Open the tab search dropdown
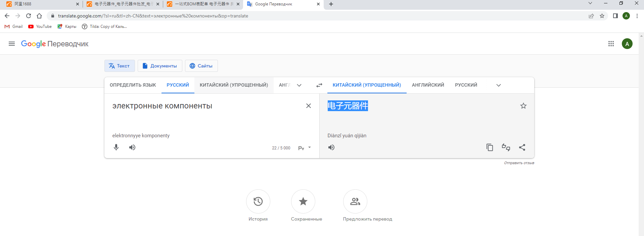The image size is (644, 236). click(x=590, y=3)
